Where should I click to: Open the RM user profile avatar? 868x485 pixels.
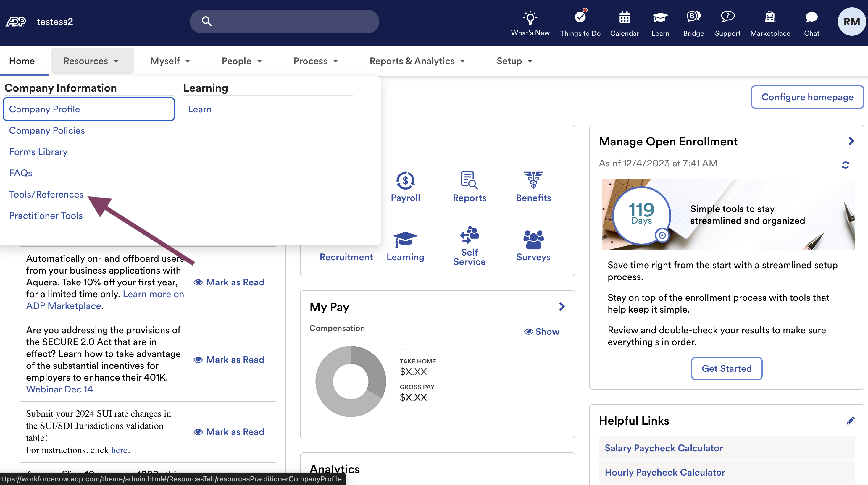(x=851, y=22)
